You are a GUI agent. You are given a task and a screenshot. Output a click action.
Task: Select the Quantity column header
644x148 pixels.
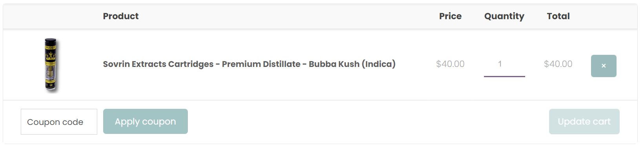(x=504, y=16)
